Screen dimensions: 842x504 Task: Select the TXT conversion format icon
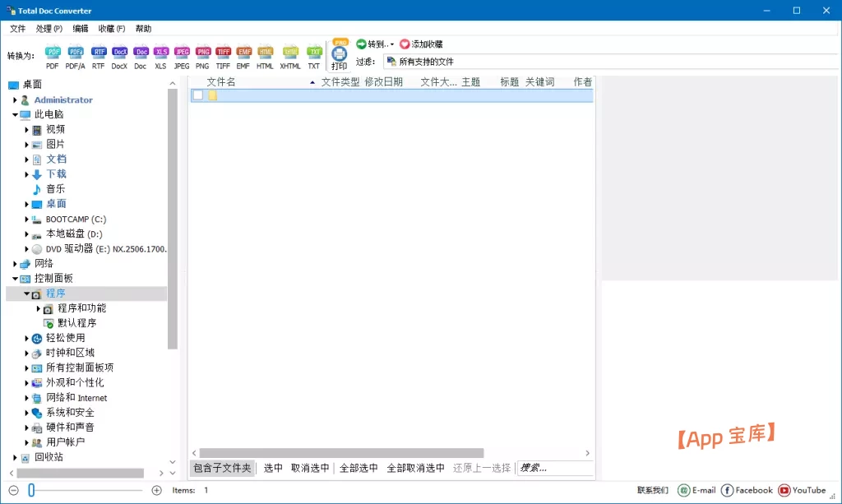[313, 52]
